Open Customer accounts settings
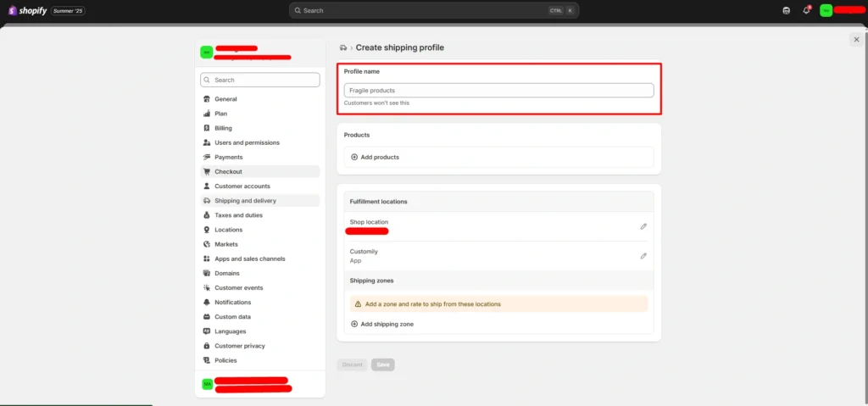This screenshot has width=868, height=406. pyautogui.click(x=260, y=186)
